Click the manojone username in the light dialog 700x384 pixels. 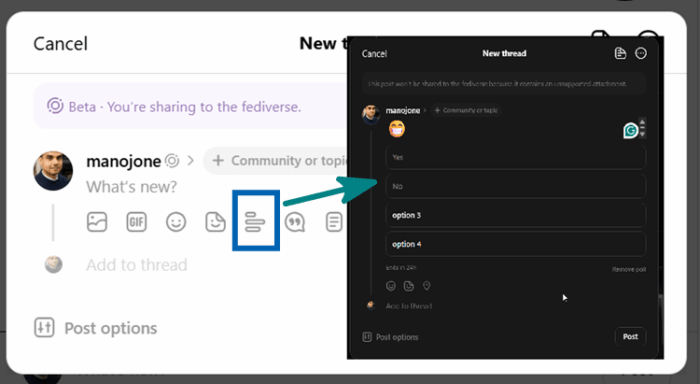(124, 161)
